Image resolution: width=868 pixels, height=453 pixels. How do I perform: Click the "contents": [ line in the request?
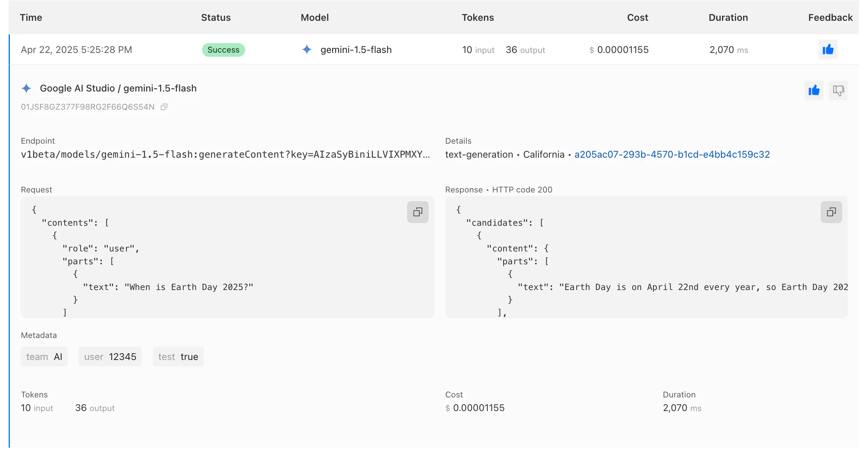(x=76, y=223)
